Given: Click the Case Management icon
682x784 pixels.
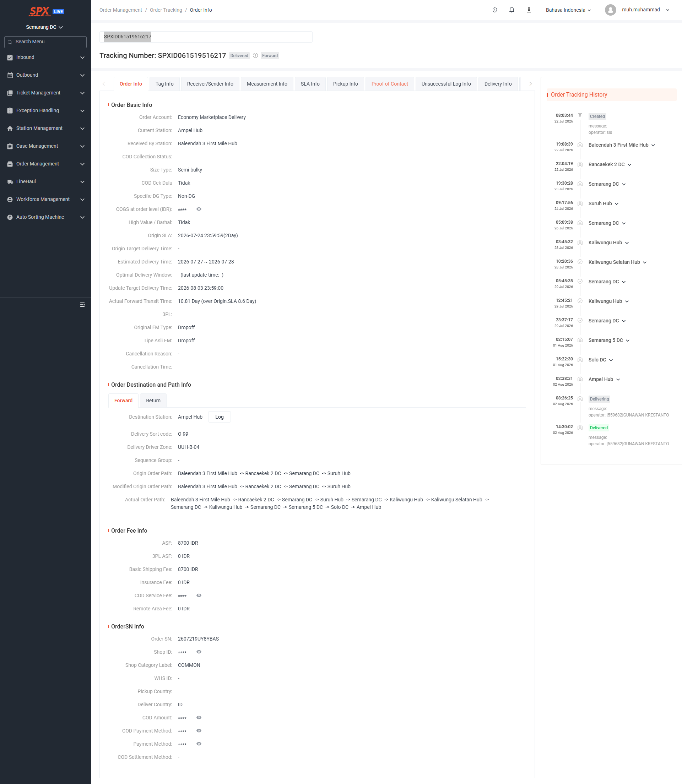Looking at the screenshot, I should pyautogui.click(x=10, y=146).
